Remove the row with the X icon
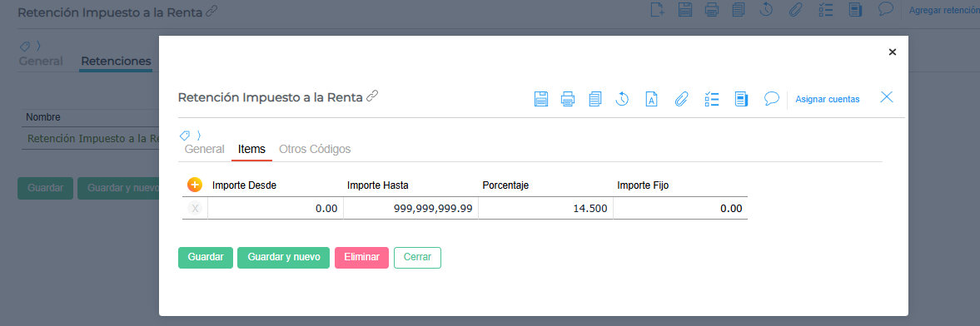The image size is (980, 326). (x=195, y=209)
